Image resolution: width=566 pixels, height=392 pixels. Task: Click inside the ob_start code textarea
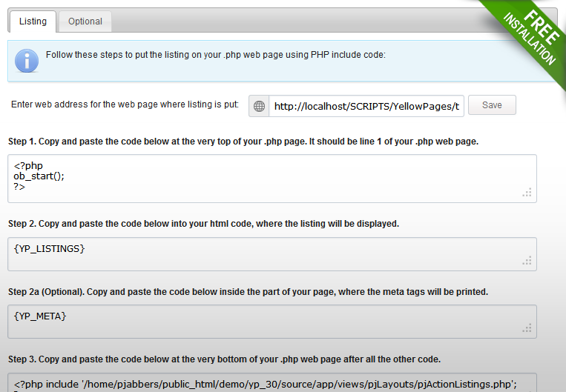pyautogui.click(x=272, y=179)
